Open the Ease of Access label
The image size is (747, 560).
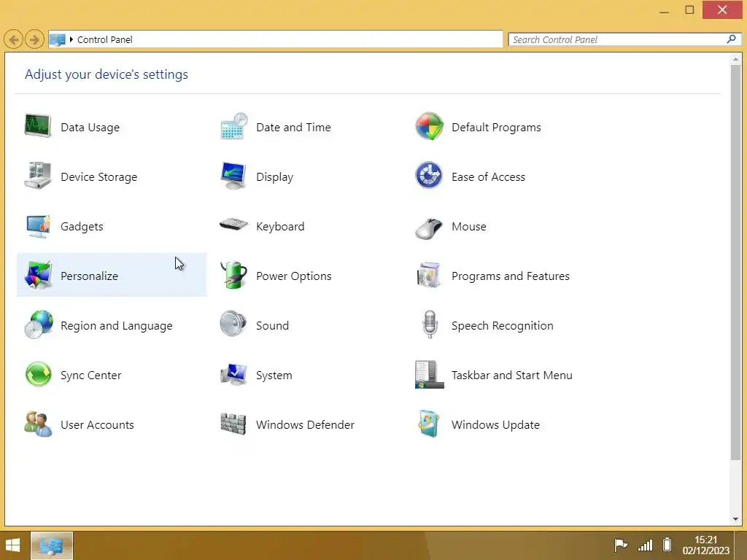(x=488, y=176)
